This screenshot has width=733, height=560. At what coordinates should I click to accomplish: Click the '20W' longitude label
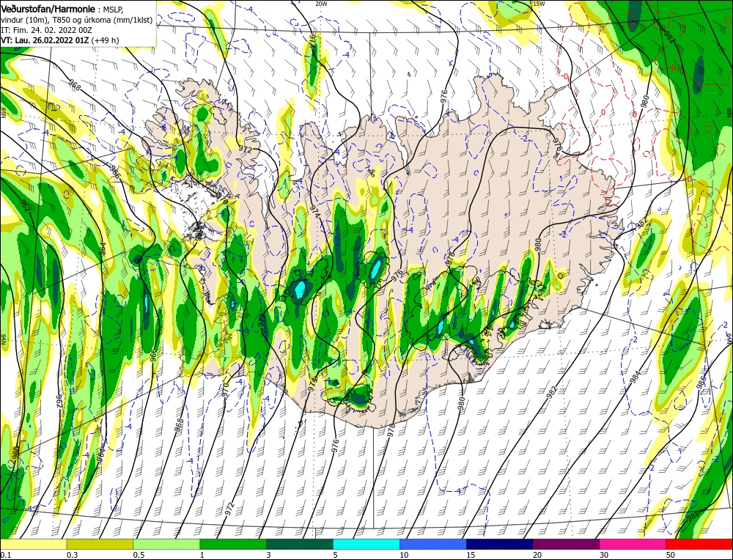tap(321, 4)
